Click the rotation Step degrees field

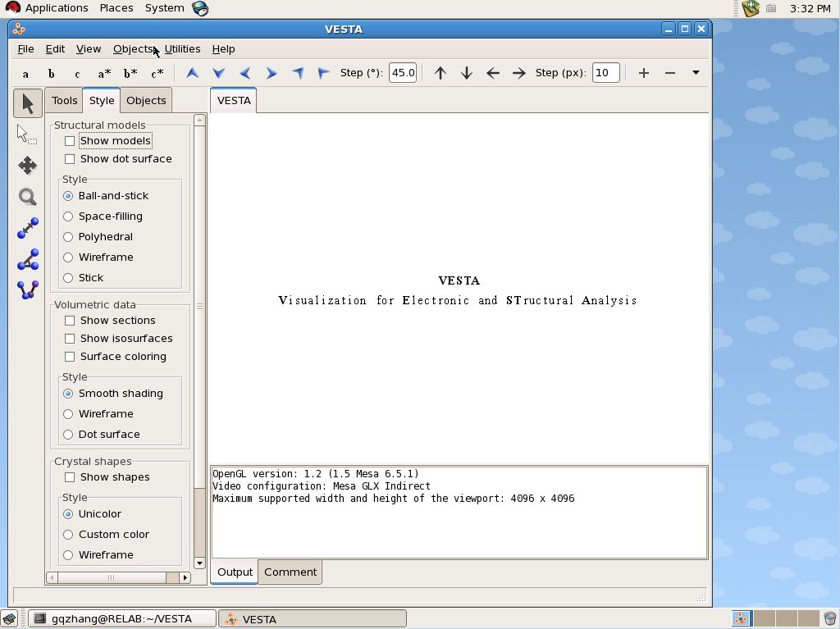[x=402, y=73]
